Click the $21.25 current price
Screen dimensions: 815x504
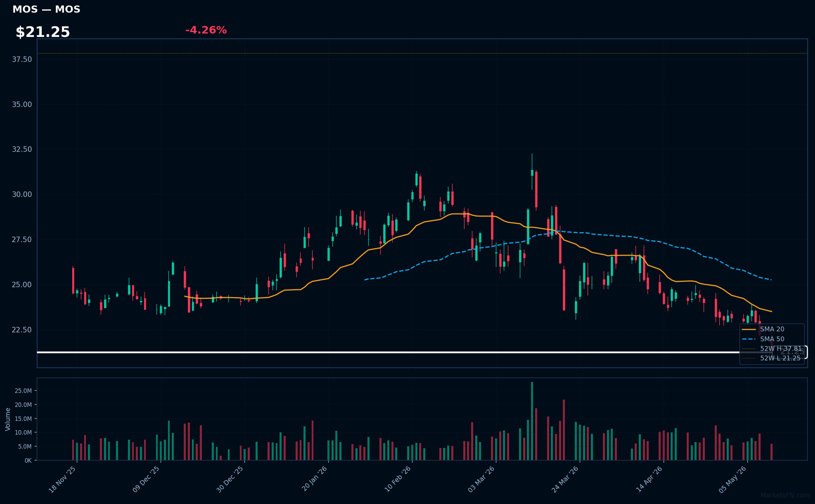coord(43,32)
